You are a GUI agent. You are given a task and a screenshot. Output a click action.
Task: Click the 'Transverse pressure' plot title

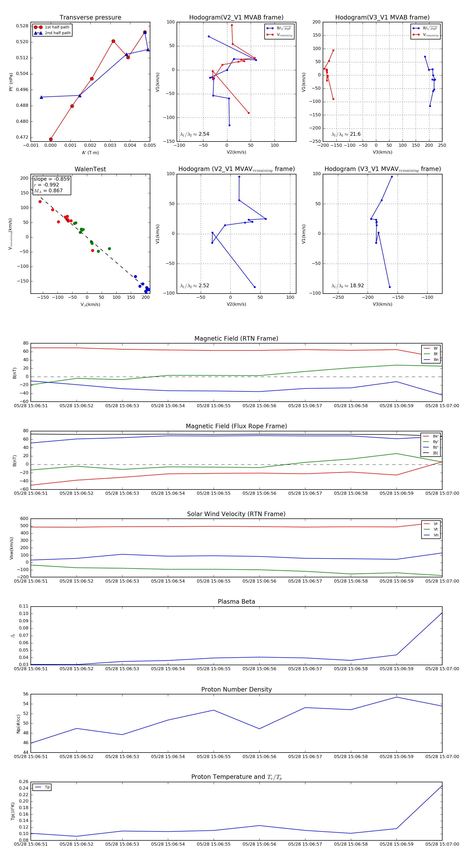click(90, 18)
